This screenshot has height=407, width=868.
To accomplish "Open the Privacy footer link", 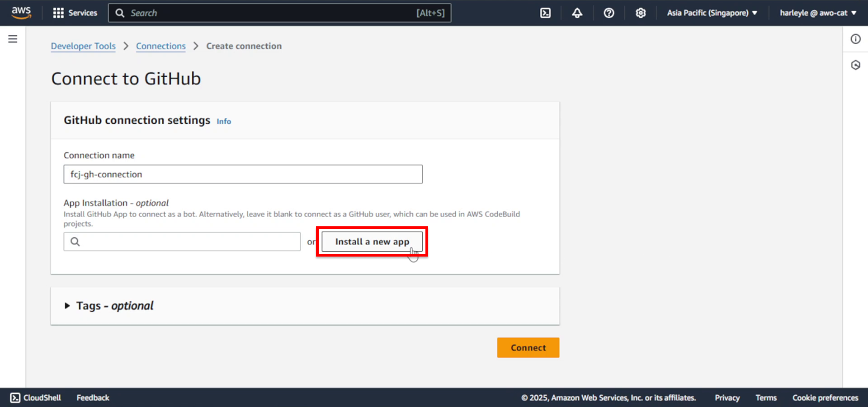I will tap(727, 398).
